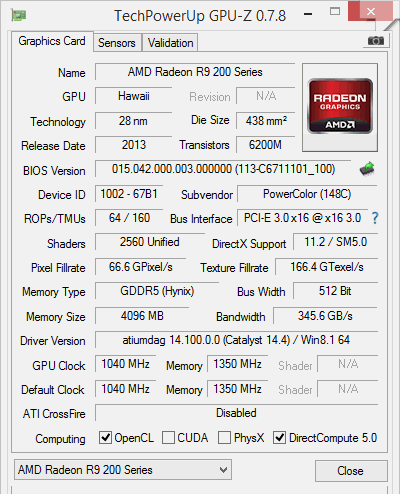Save BIOS using the green arrow chip icon
The width and height of the screenshot is (400, 494).
tap(367, 169)
